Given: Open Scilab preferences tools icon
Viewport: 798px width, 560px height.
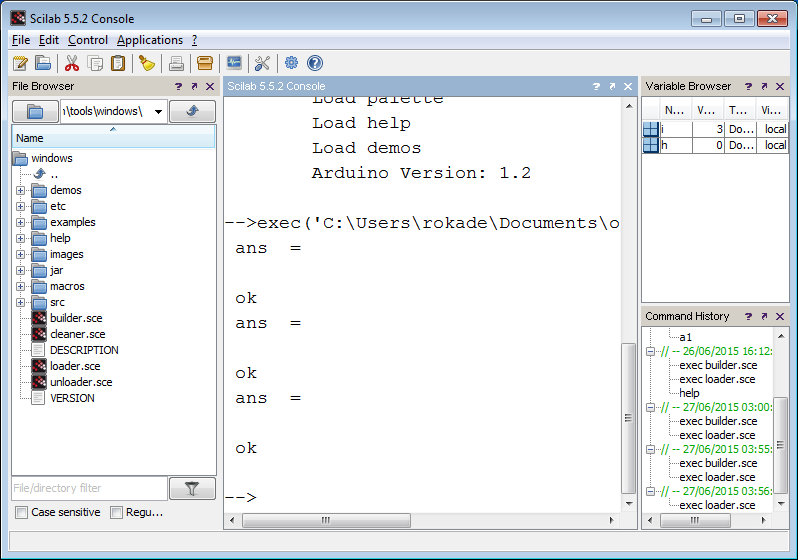Looking at the screenshot, I should pos(262,63).
